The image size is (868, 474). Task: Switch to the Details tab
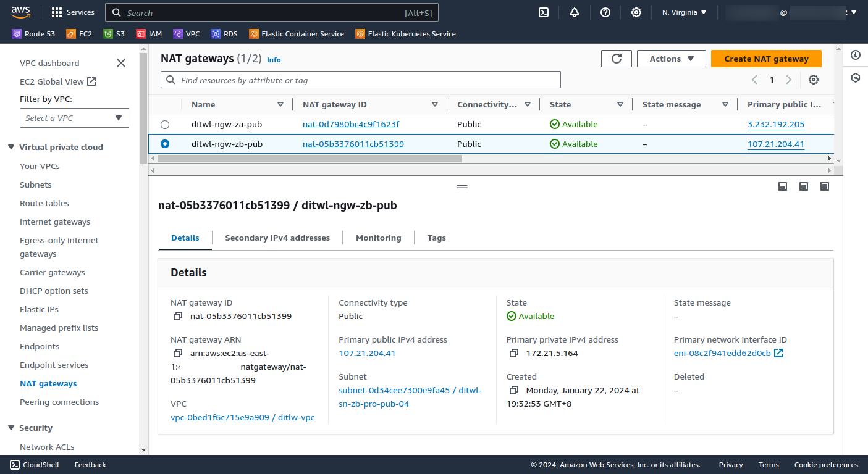click(x=185, y=238)
